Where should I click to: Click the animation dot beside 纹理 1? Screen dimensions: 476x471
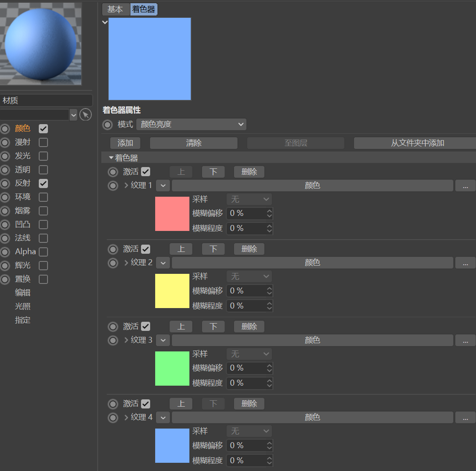coord(113,186)
